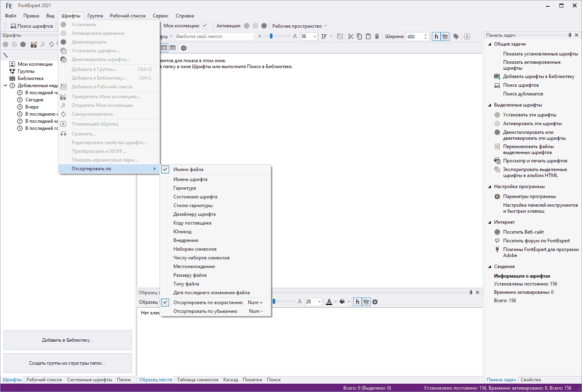Screen dimensions: 582x392
Task: Click Добавить в Библиотеку button
Action: click(x=68, y=340)
